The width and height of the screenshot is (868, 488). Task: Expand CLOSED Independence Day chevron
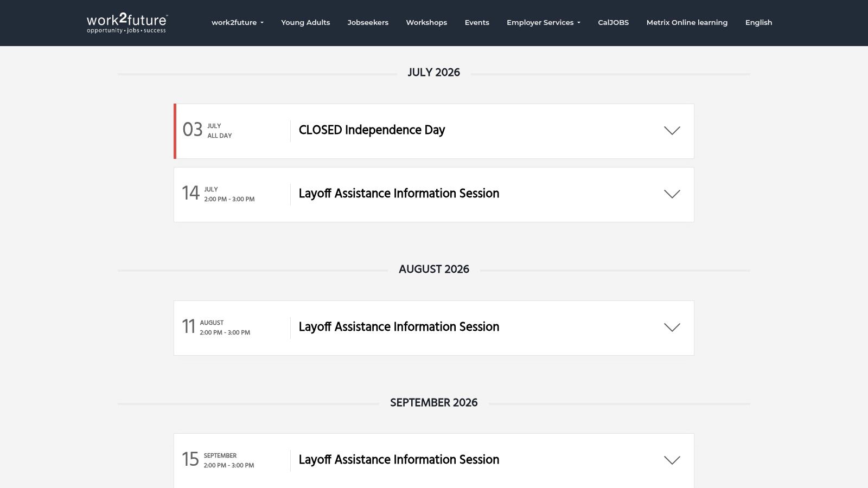point(672,131)
